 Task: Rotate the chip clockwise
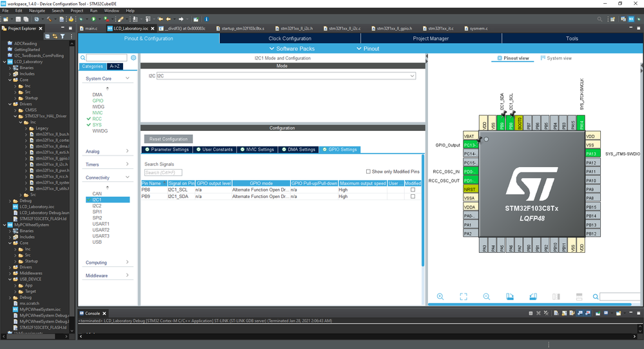coord(510,296)
